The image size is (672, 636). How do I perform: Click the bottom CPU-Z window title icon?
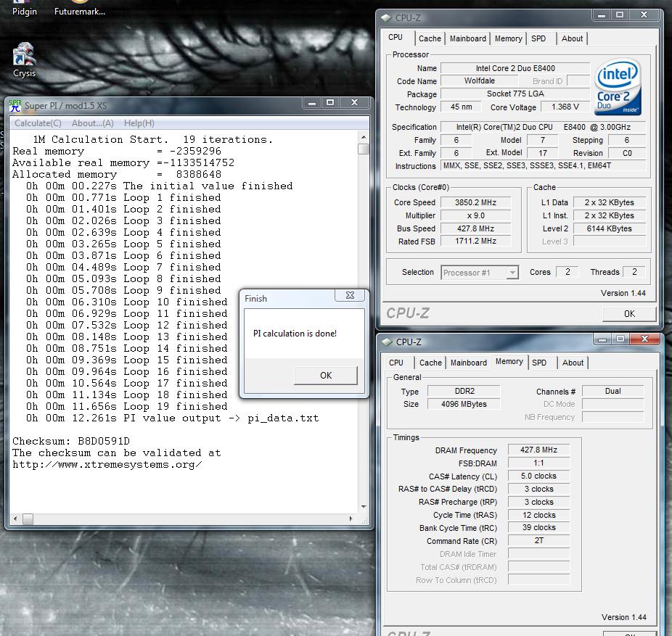(x=387, y=342)
